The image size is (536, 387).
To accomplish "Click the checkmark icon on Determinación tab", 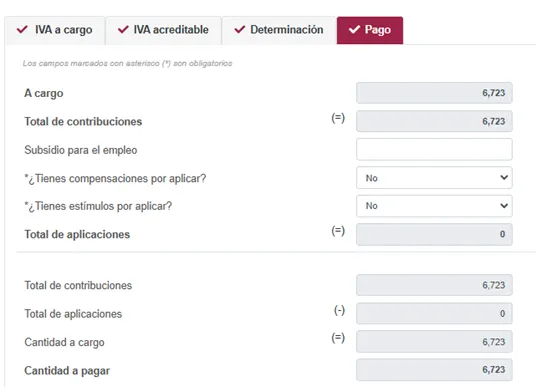I will click(240, 29).
